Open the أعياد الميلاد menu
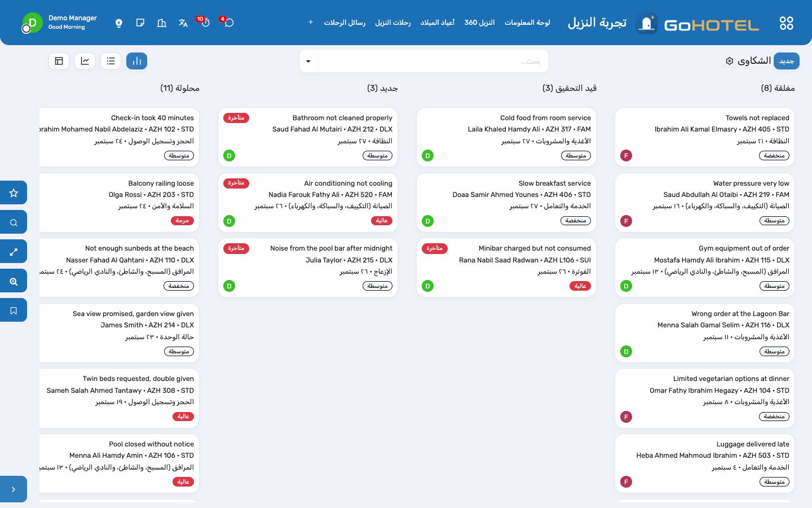 438,23
